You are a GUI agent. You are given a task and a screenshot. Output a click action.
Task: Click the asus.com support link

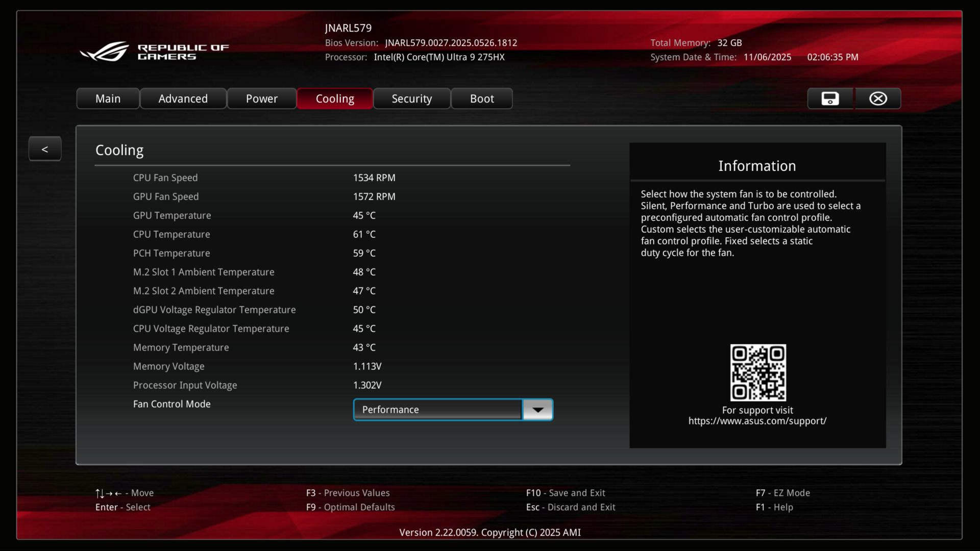click(x=757, y=421)
